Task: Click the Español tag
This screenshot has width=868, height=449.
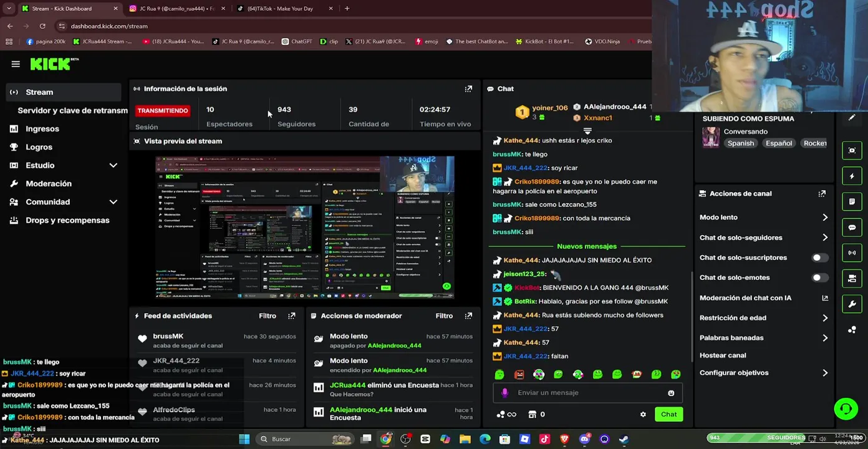Action: [x=778, y=143]
